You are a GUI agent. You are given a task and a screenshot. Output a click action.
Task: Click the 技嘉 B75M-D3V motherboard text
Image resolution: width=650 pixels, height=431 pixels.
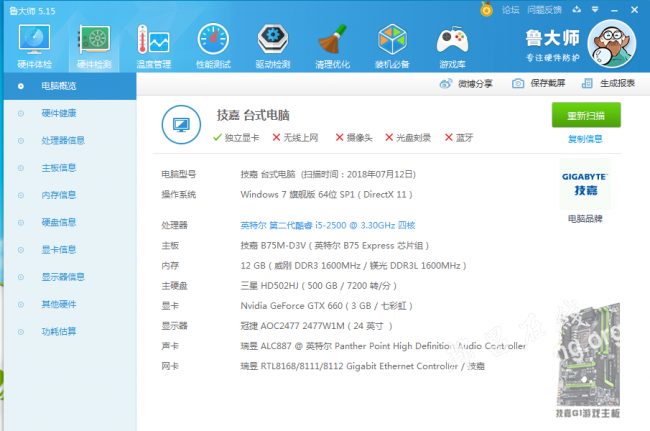pyautogui.click(x=335, y=246)
